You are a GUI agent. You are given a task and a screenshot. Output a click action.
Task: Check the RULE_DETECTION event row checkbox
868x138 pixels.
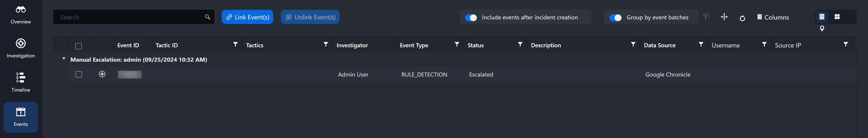coord(79,74)
